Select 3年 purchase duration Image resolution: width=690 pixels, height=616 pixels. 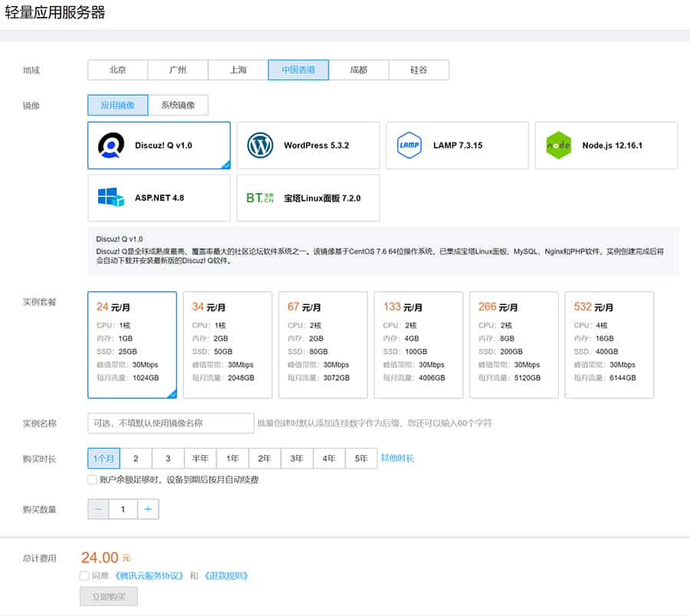(x=297, y=458)
